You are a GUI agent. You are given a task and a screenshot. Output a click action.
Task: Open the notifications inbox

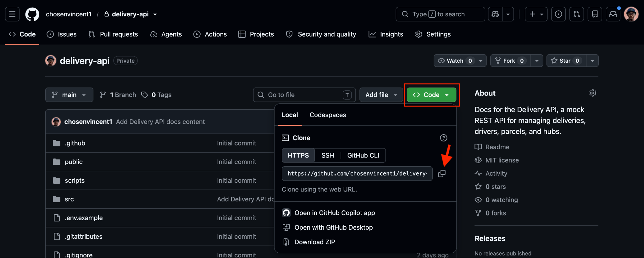[613, 14]
